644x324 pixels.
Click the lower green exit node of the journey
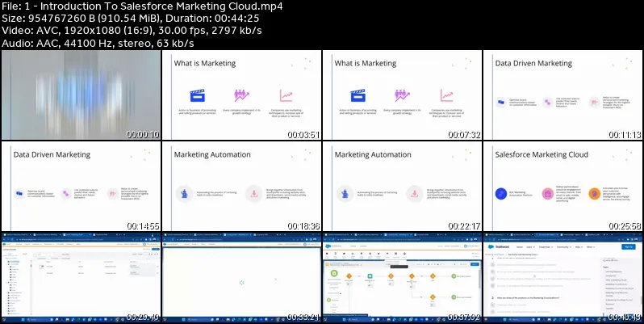point(454,297)
